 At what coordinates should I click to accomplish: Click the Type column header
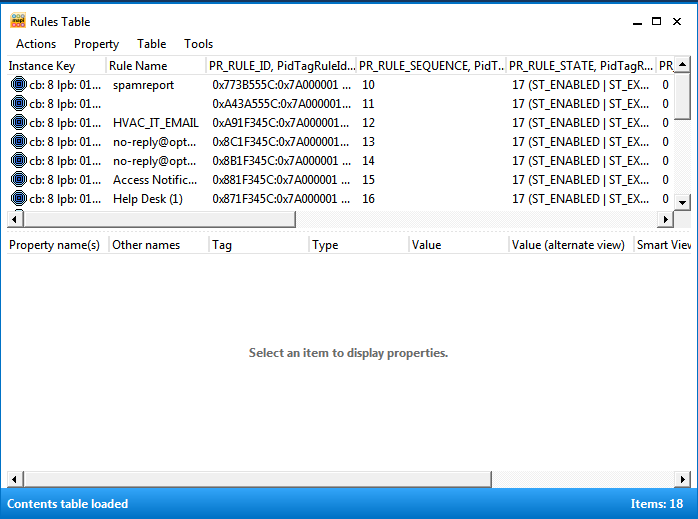pyautogui.click(x=358, y=245)
